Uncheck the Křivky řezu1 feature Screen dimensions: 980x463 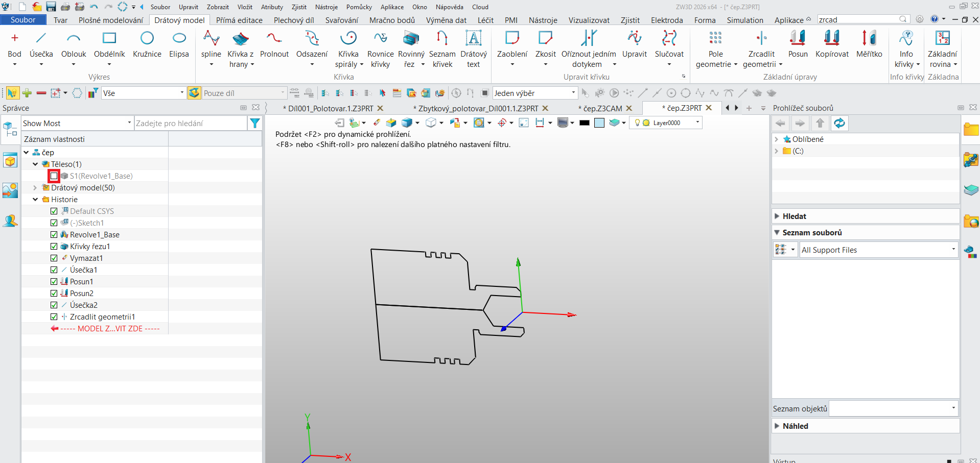(x=54, y=247)
